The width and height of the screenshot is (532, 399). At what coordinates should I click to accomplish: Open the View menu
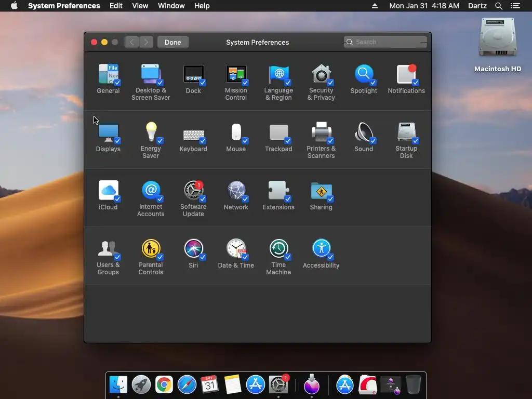pos(140,6)
